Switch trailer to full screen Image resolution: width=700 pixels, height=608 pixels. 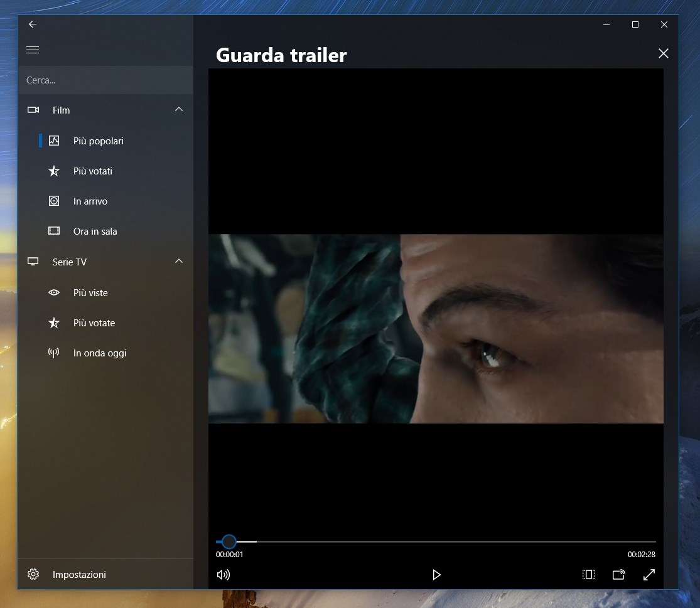[649, 575]
